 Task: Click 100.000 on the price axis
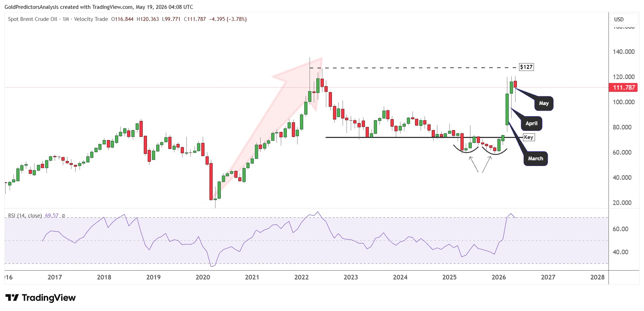(624, 102)
